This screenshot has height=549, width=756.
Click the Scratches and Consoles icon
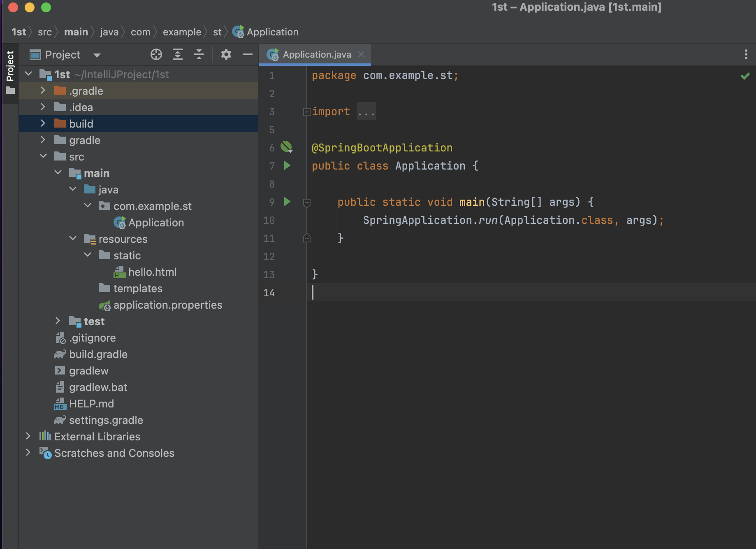(x=45, y=453)
